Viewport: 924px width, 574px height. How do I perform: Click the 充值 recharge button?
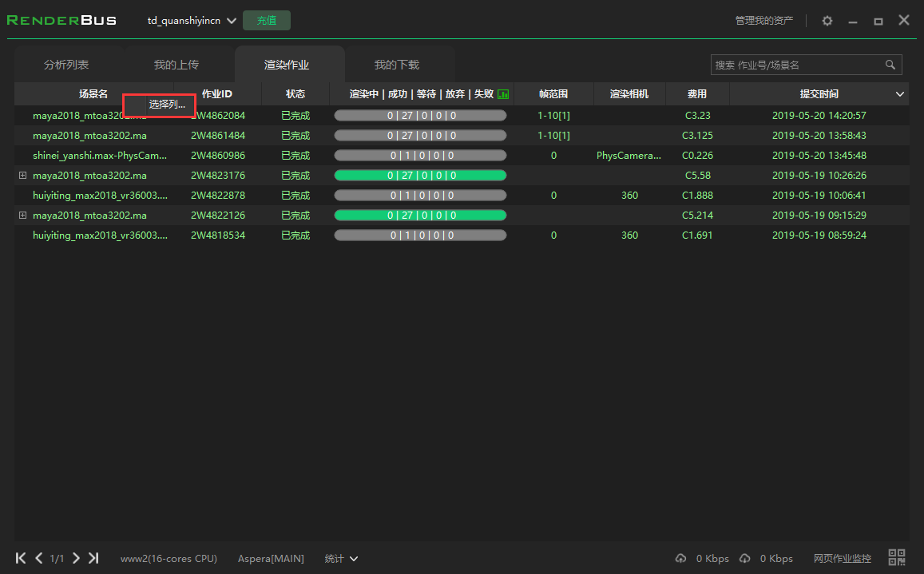pyautogui.click(x=267, y=21)
